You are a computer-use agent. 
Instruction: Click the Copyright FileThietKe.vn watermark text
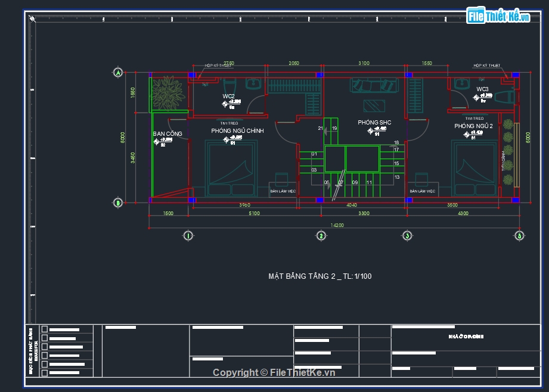[274, 372]
